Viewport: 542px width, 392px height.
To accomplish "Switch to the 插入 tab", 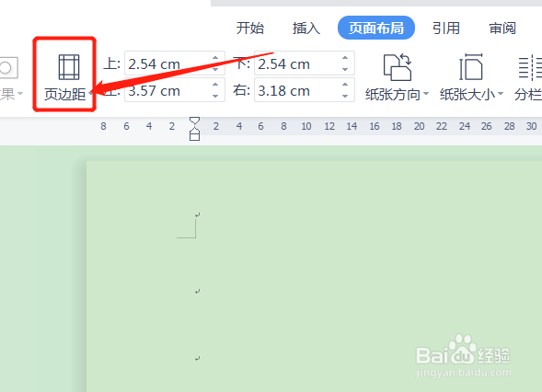I will [x=306, y=28].
